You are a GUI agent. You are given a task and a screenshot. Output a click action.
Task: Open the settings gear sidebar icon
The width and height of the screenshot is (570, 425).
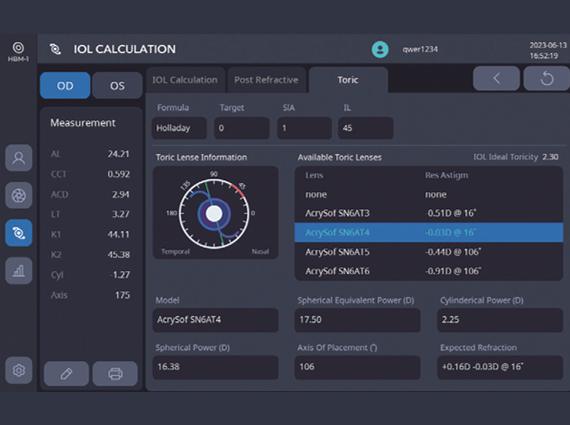coord(19,370)
